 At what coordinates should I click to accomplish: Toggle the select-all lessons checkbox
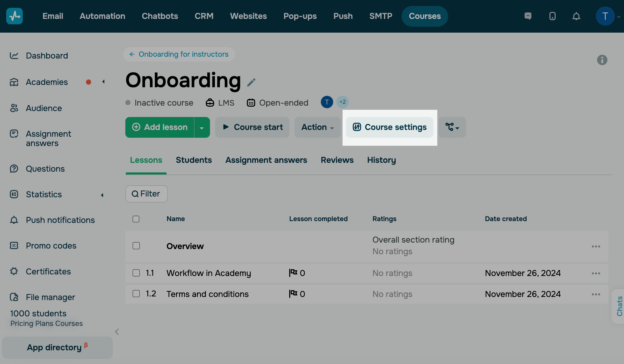click(136, 219)
